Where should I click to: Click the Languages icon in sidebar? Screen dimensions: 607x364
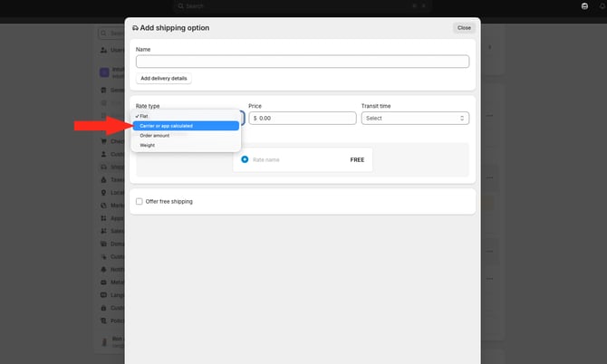103,295
